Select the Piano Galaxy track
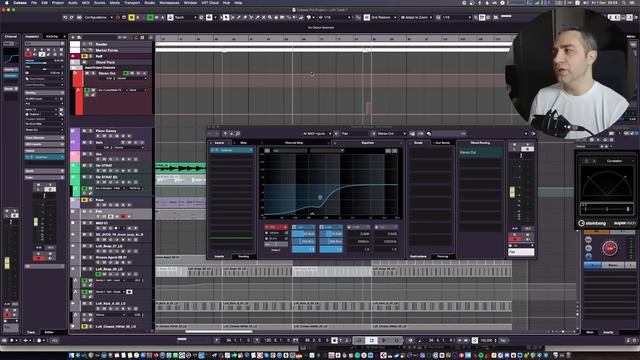The width and height of the screenshot is (640, 360). (106, 131)
